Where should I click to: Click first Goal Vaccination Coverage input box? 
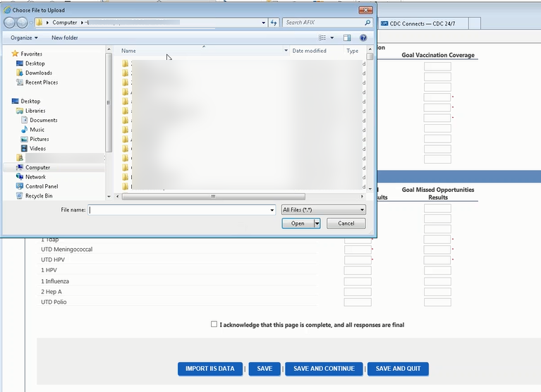point(437,66)
